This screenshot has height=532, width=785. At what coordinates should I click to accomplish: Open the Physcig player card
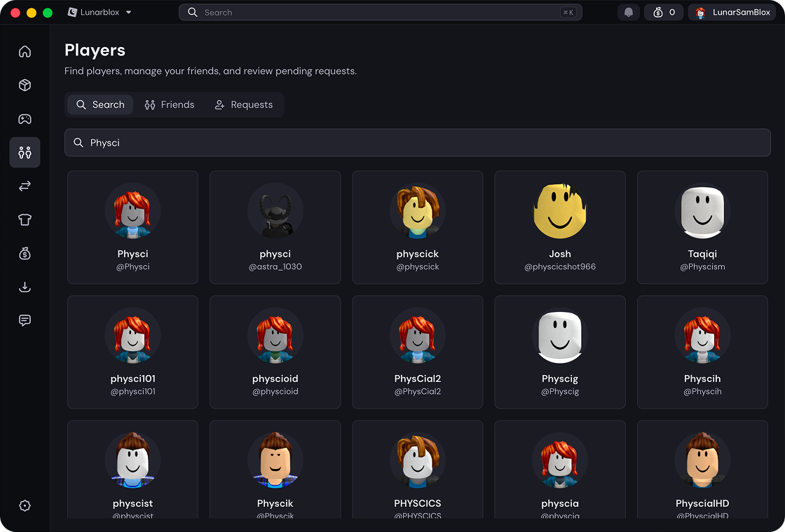[x=560, y=352]
